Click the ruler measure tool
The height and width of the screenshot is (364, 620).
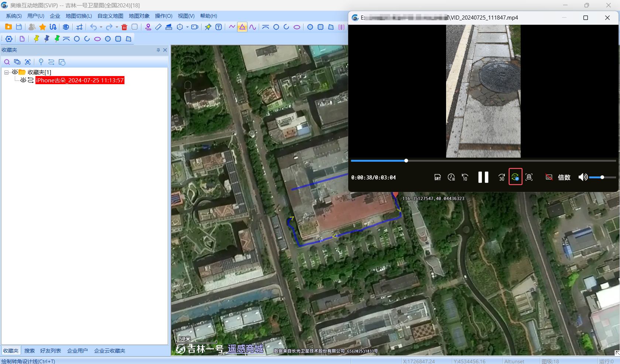(158, 27)
